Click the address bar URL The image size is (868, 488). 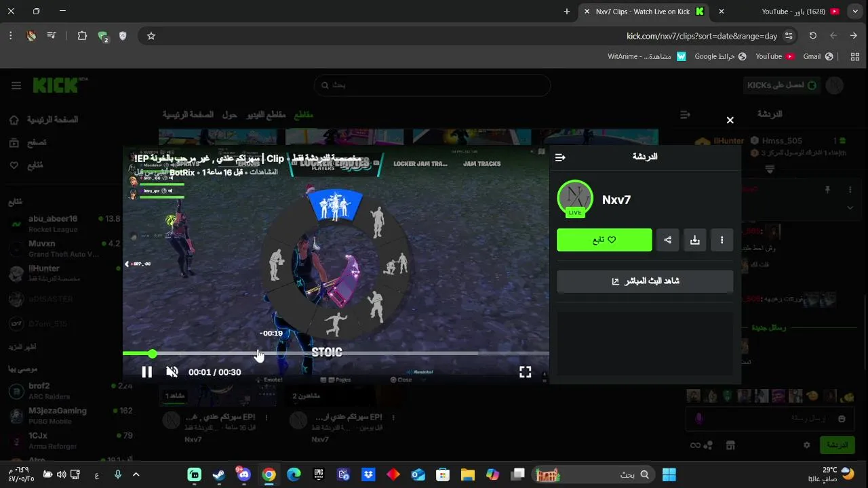(x=702, y=36)
